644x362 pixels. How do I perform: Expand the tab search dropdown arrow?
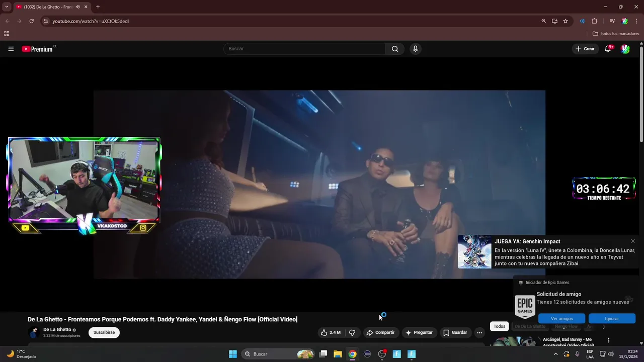tap(7, 7)
